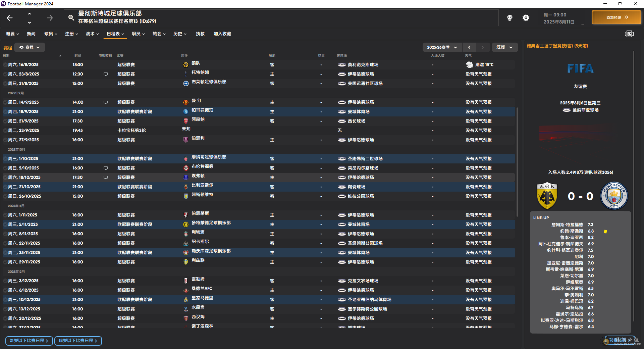
Task: Click the 添加经理 button
Action: (616, 17)
